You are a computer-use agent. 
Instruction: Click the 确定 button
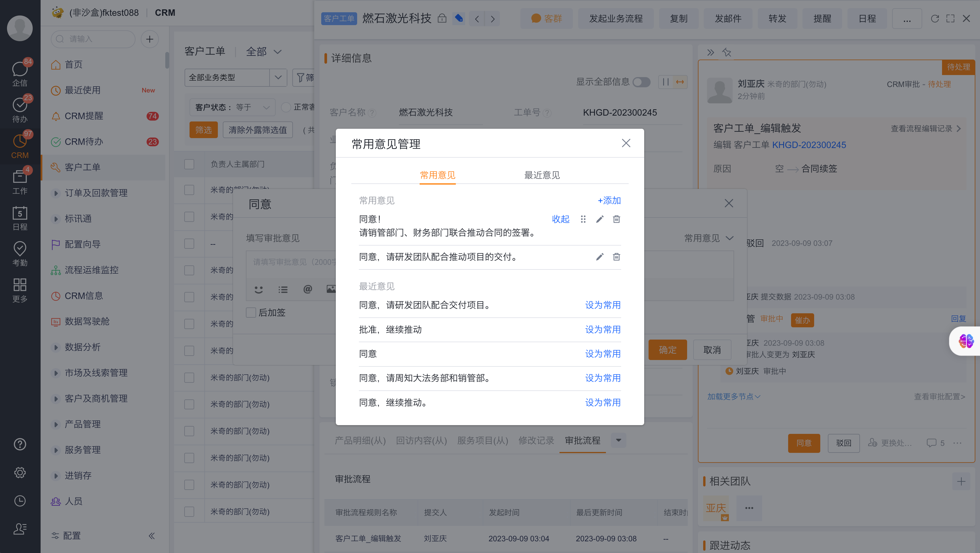click(668, 350)
